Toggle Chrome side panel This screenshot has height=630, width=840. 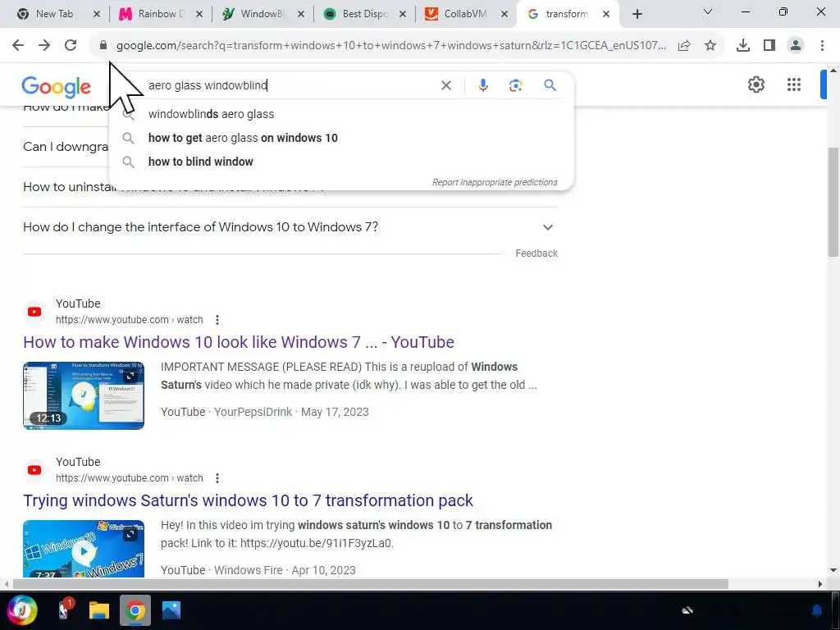click(769, 46)
